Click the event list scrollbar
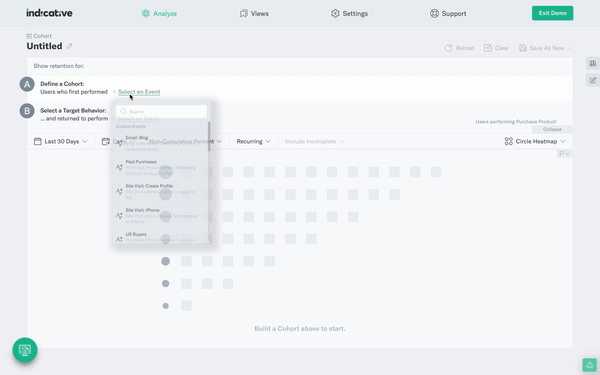Viewport: 600px width, 375px height. pos(209,136)
